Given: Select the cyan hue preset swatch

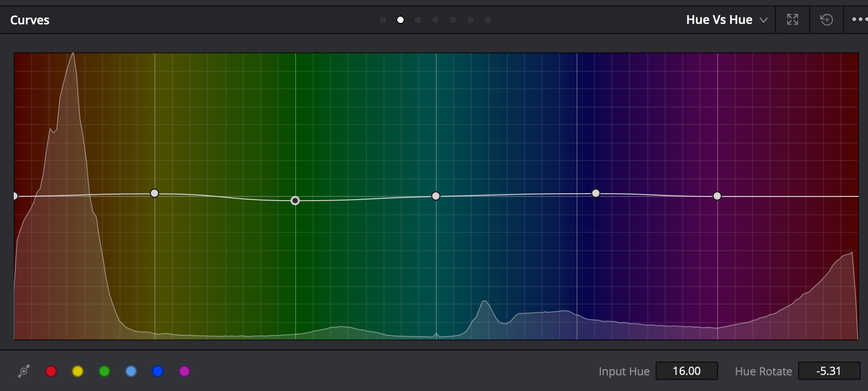Looking at the screenshot, I should pyautogui.click(x=131, y=371).
